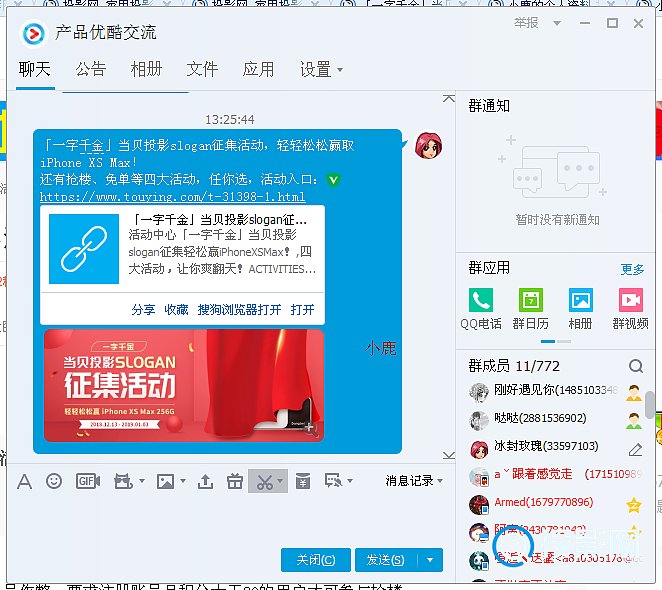Collapse chat area with top chevron
Screen dimensions: 662x590
pos(449,98)
